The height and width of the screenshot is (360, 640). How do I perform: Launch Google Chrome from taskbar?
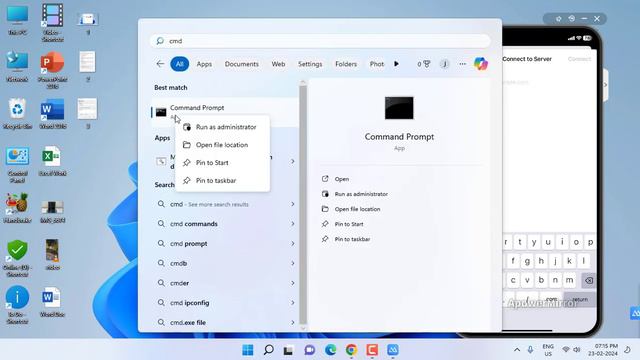tap(351, 350)
